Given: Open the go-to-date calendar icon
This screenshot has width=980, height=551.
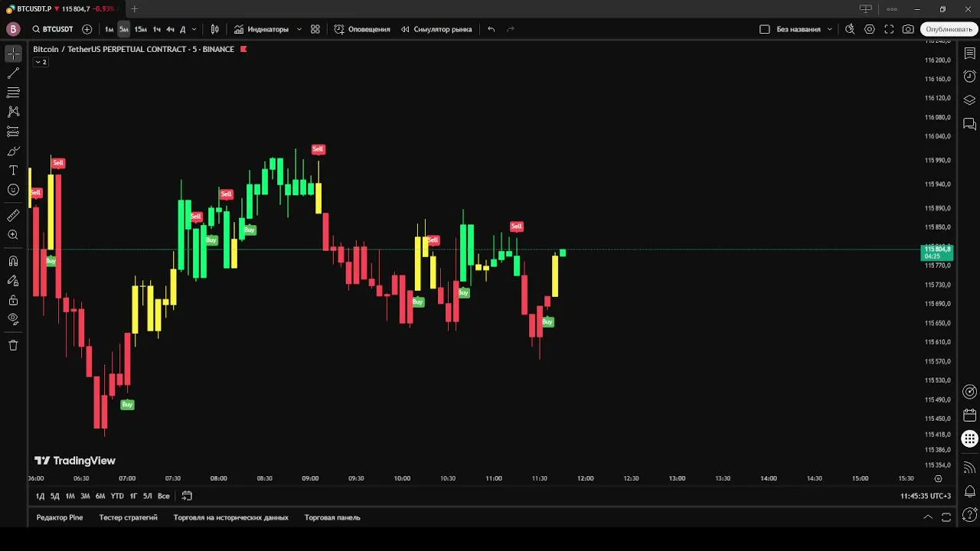Looking at the screenshot, I should point(187,496).
